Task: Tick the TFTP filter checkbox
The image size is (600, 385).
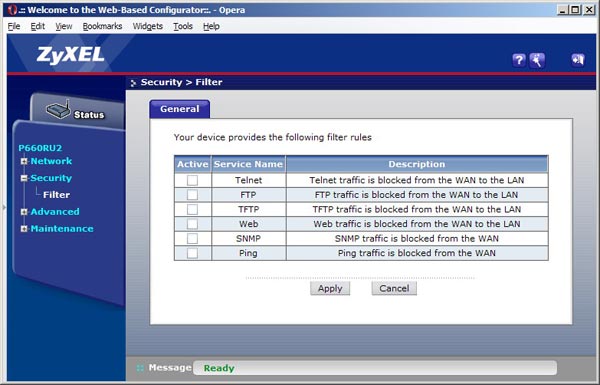Action: (x=192, y=209)
